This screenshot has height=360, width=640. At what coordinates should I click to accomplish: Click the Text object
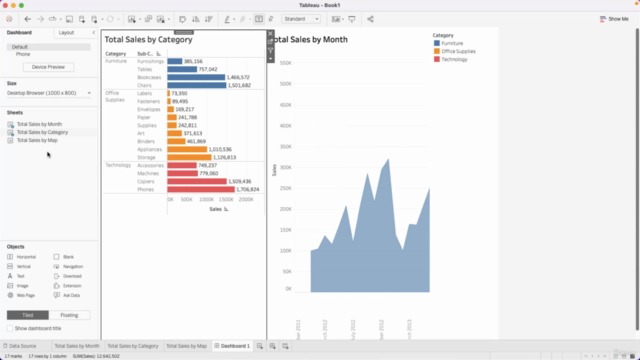[x=16, y=276]
